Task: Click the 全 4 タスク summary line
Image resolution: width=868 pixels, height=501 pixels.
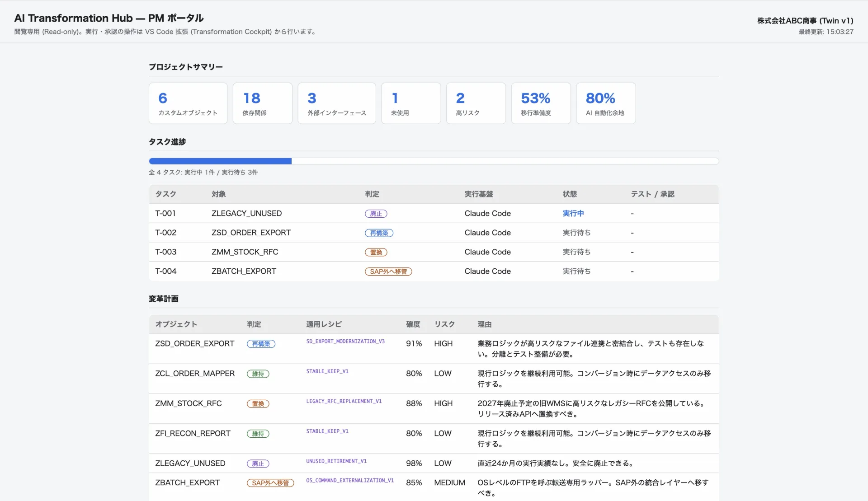Action: [203, 173]
